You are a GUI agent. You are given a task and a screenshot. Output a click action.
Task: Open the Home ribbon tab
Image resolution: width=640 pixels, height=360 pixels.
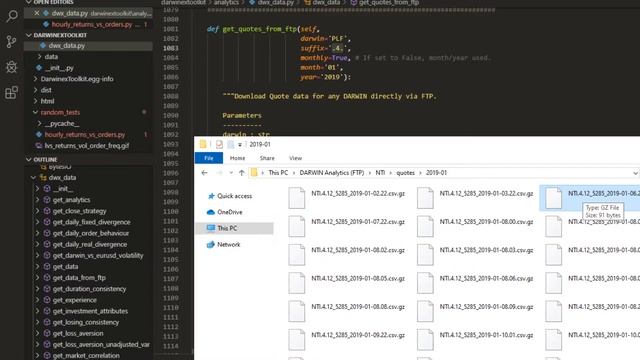coord(238,158)
